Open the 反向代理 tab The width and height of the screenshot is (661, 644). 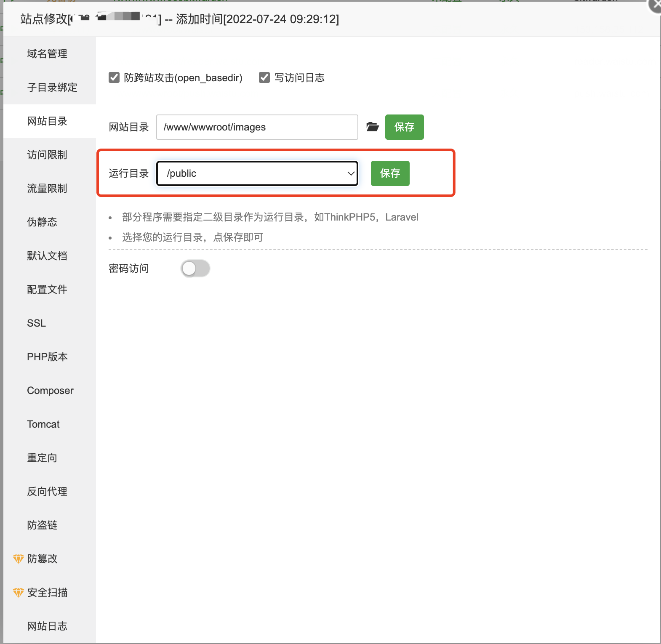47,492
